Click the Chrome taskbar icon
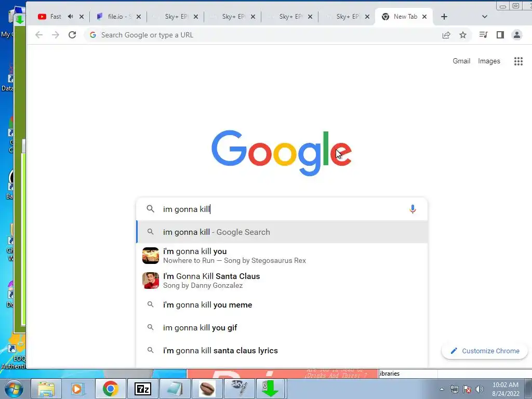Screen dimensions: 532x399 (x=110, y=389)
